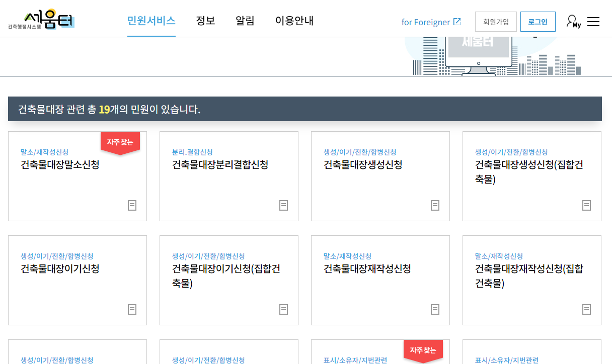Click the document icon on 건축물대장말소신청 card
Screen dimensions: 612x364
pyautogui.click(x=132, y=205)
